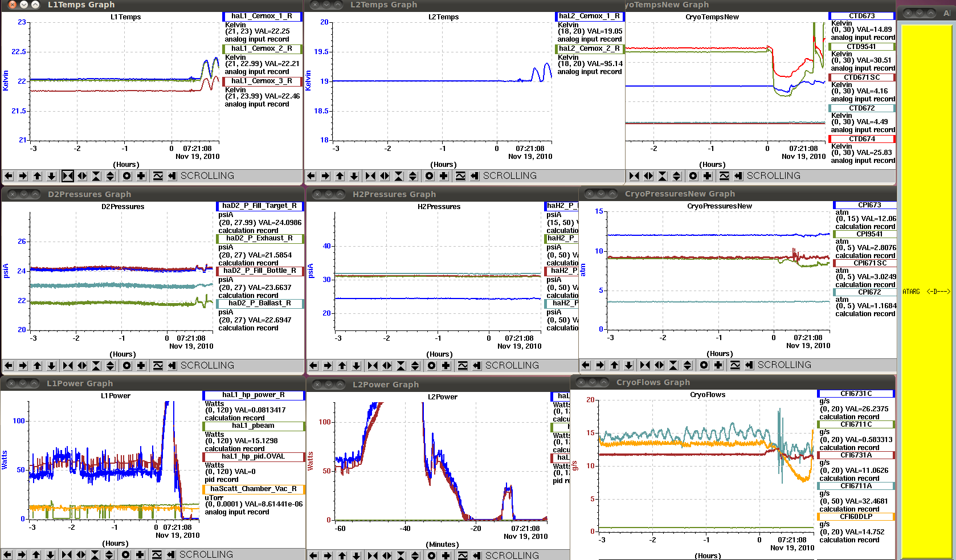This screenshot has width=956, height=560.
Task: Click the plus icon in the L1Temps toolbar
Action: point(141,176)
